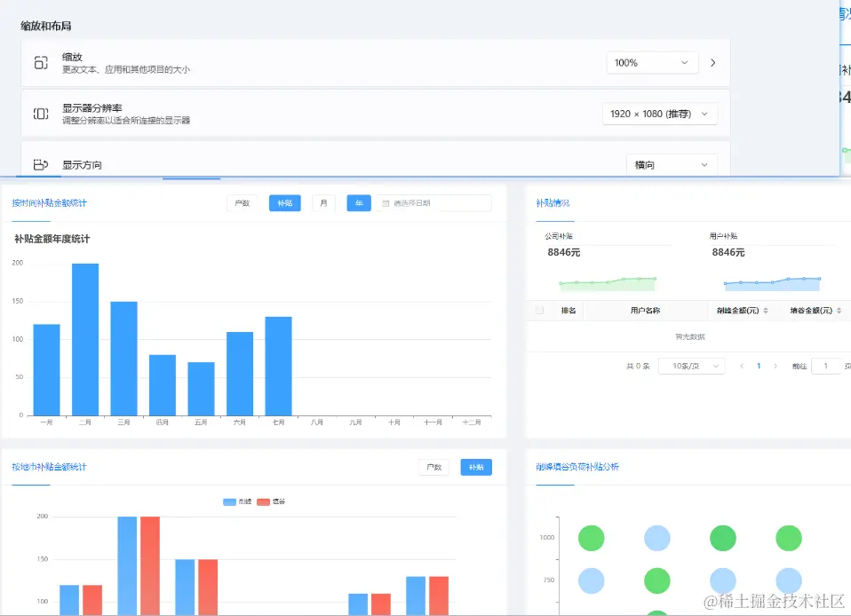Screen dimensions: 851x616
Task: Click the 七月 bar in the annual chart
Action: 278,366
